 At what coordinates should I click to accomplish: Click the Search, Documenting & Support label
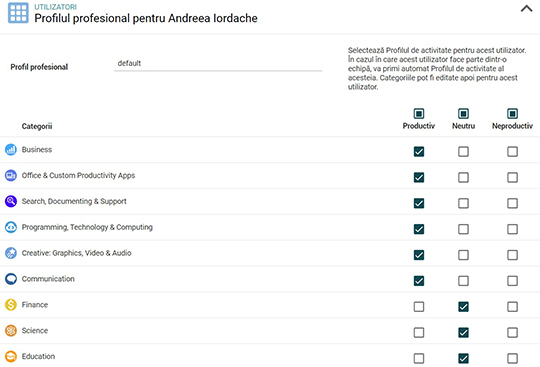pyautogui.click(x=74, y=201)
